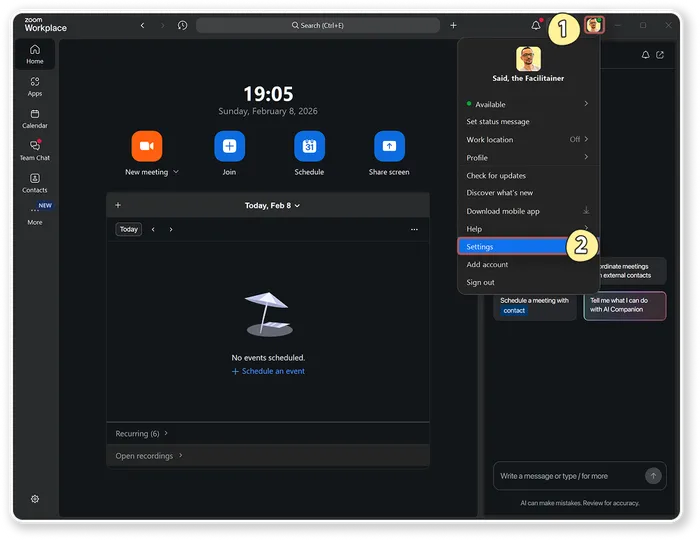The image size is (700, 540).
Task: Open the history clock icon
Action: (x=182, y=25)
